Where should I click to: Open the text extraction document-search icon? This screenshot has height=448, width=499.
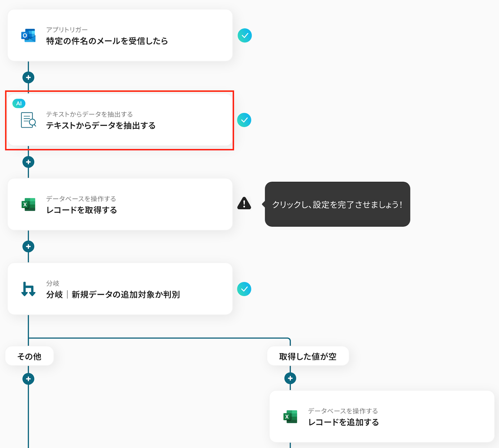point(28,120)
